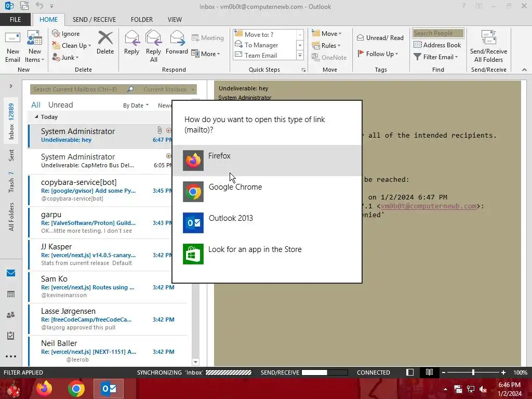This screenshot has width=532, height=399.
Task: Open the Address Book
Action: (x=437, y=45)
